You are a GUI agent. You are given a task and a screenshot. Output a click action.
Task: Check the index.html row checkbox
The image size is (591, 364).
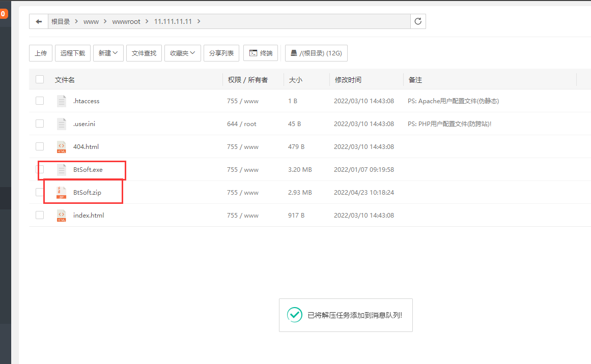coord(40,215)
